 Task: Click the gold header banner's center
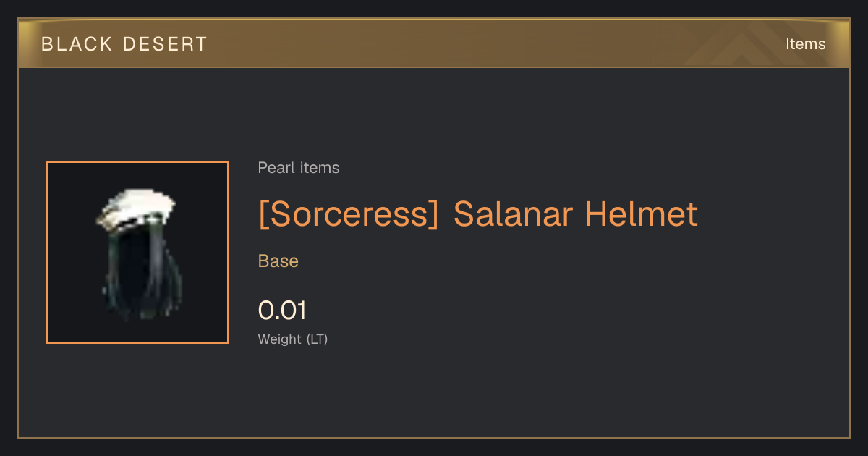[x=434, y=43]
